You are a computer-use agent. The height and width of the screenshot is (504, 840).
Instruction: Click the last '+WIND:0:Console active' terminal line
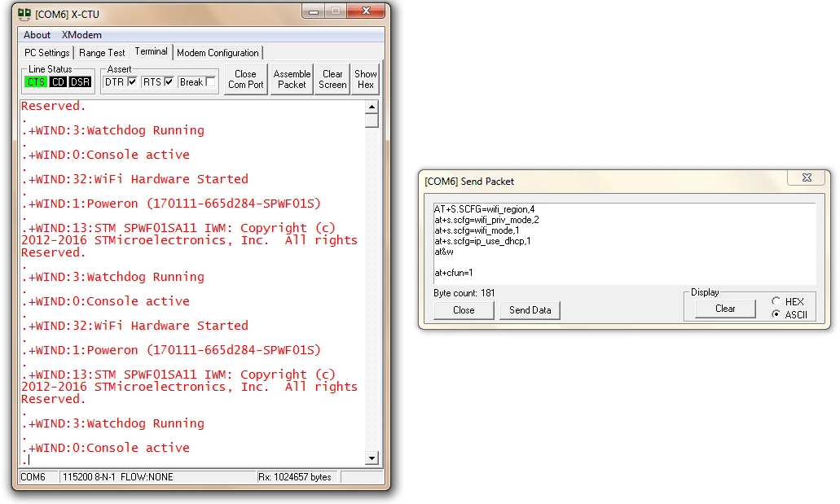coord(108,448)
